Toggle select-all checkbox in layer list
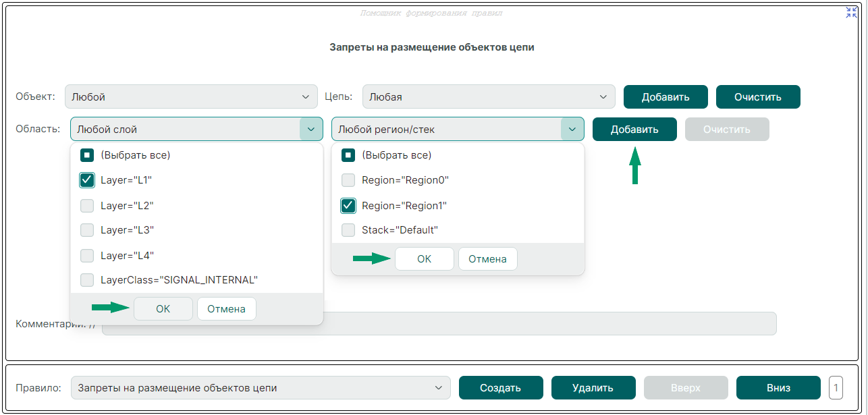This screenshot has height=415, width=868. point(87,155)
